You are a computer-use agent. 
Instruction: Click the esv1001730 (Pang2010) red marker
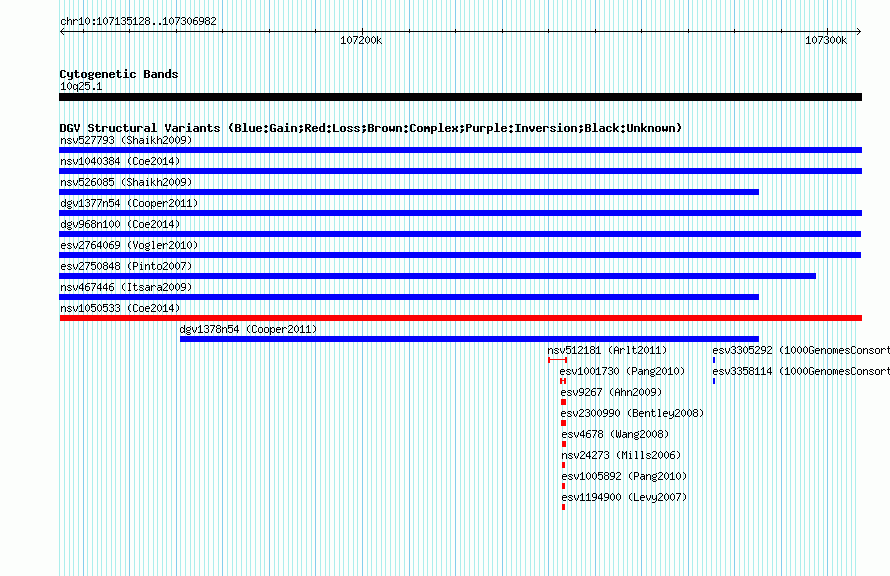click(x=563, y=381)
